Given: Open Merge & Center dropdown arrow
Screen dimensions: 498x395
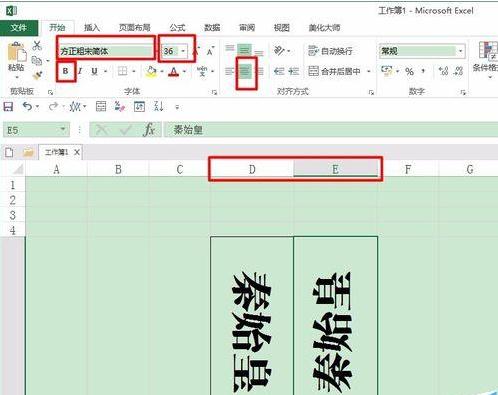Looking at the screenshot, I should pos(369,71).
